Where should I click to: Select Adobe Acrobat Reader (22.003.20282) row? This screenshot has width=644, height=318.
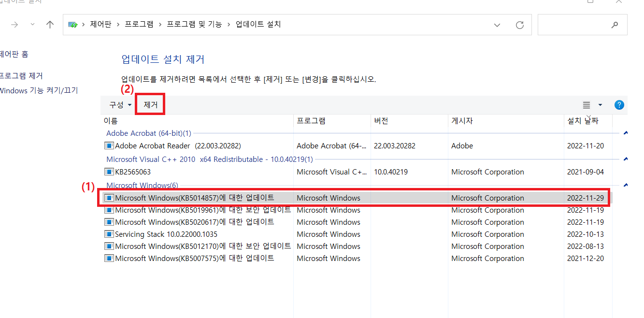click(x=356, y=146)
